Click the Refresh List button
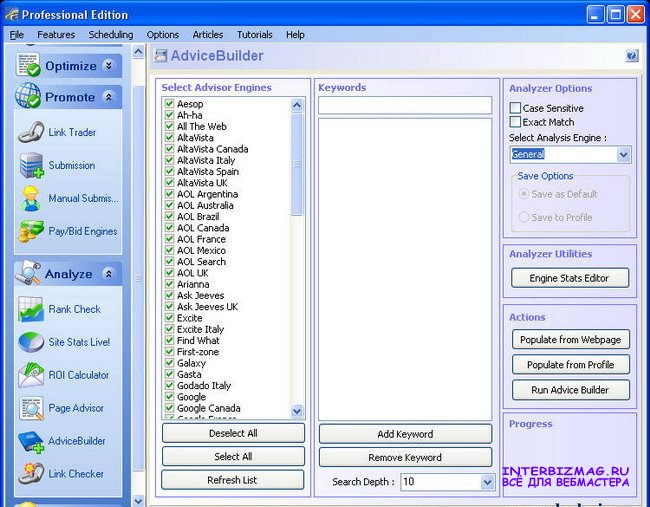 point(232,480)
